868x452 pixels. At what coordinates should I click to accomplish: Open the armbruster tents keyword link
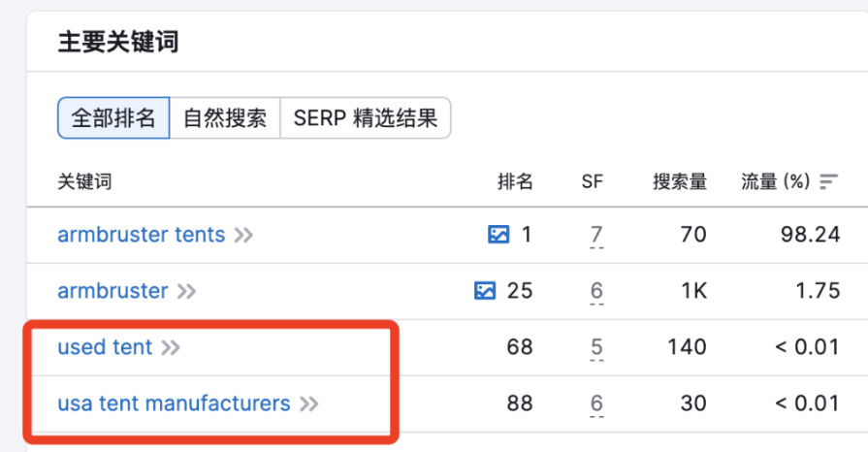click(x=142, y=235)
